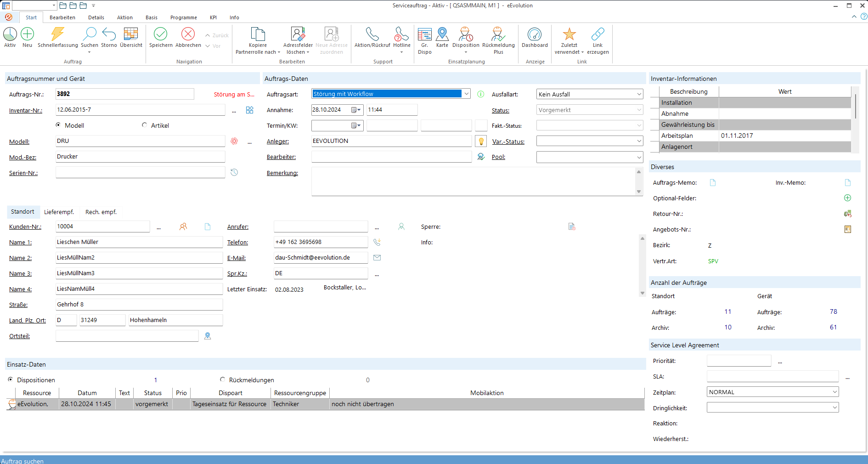Click the Status label link
This screenshot has height=464, width=868.
[501, 110]
